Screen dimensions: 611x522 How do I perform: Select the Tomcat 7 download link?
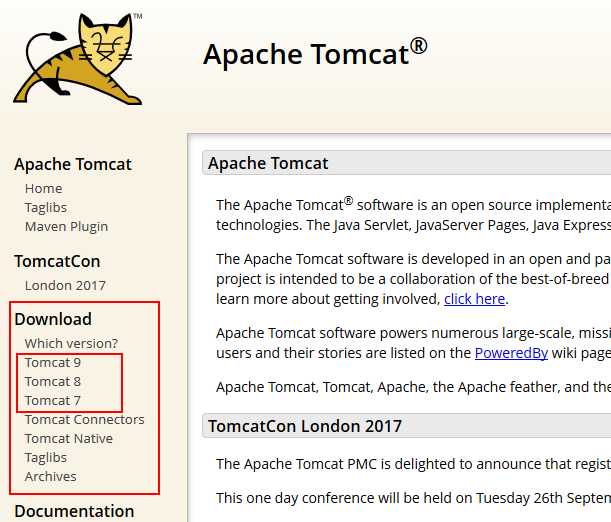(x=53, y=401)
